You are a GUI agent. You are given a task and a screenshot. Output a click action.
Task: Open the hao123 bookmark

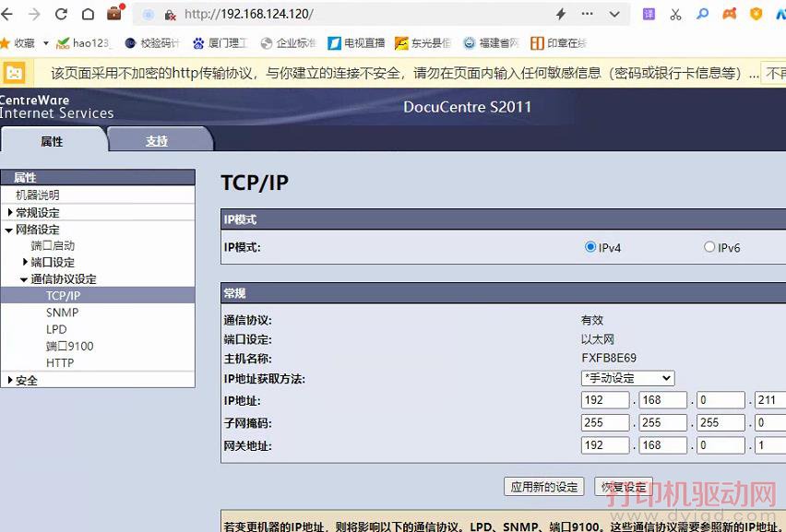click(84, 43)
